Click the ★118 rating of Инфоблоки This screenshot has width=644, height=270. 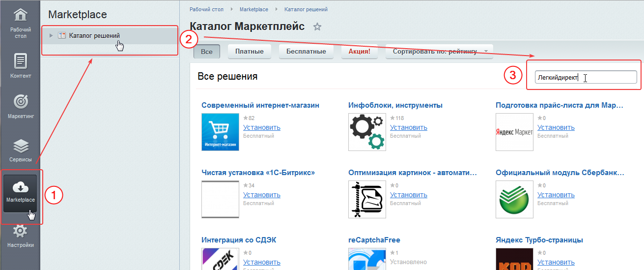pos(397,119)
